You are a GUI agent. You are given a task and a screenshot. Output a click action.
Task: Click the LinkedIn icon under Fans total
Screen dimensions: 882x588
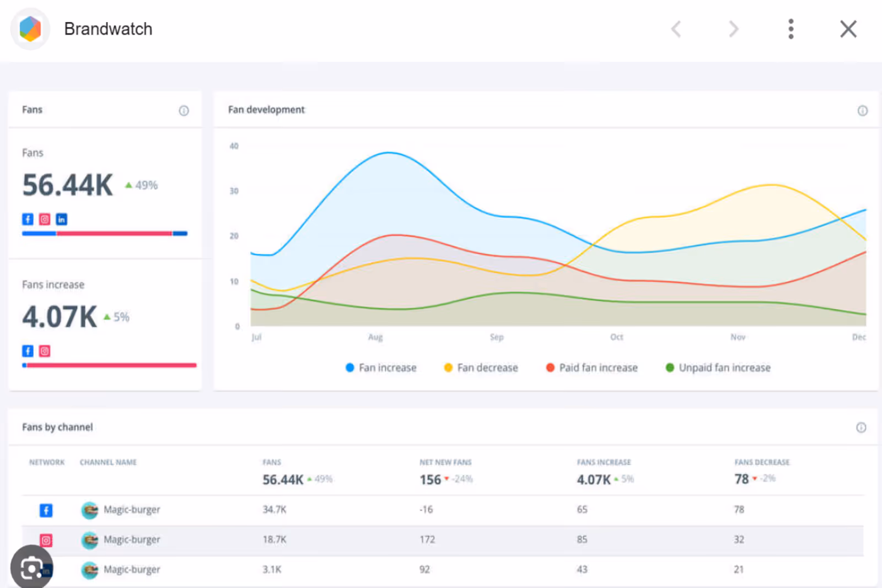[61, 219]
